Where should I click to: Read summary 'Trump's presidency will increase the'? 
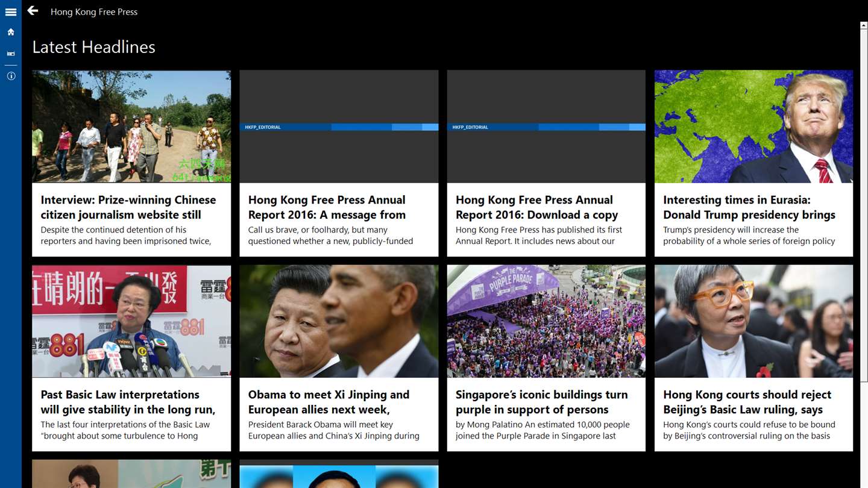(x=749, y=236)
